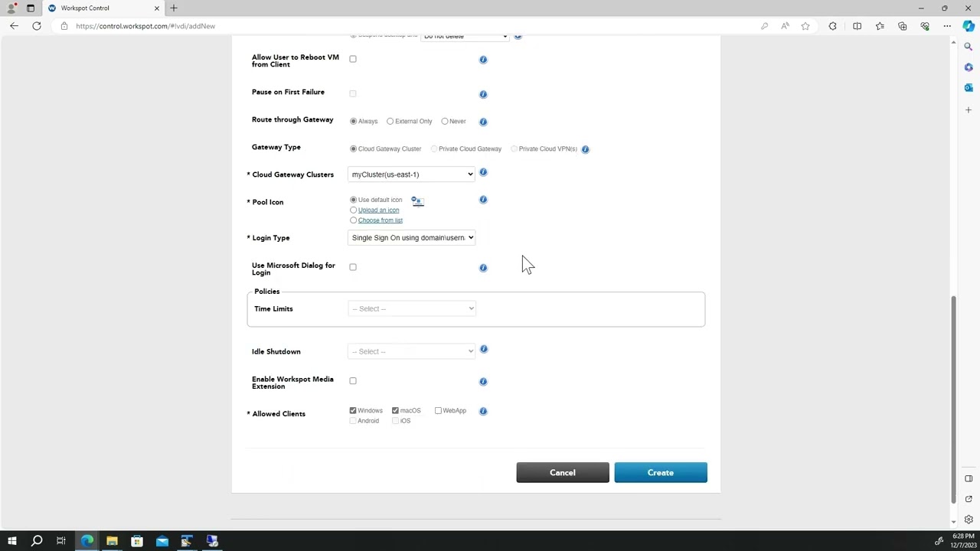
Task: Open Cloud Gateway Clusters dropdown
Action: pos(411,174)
